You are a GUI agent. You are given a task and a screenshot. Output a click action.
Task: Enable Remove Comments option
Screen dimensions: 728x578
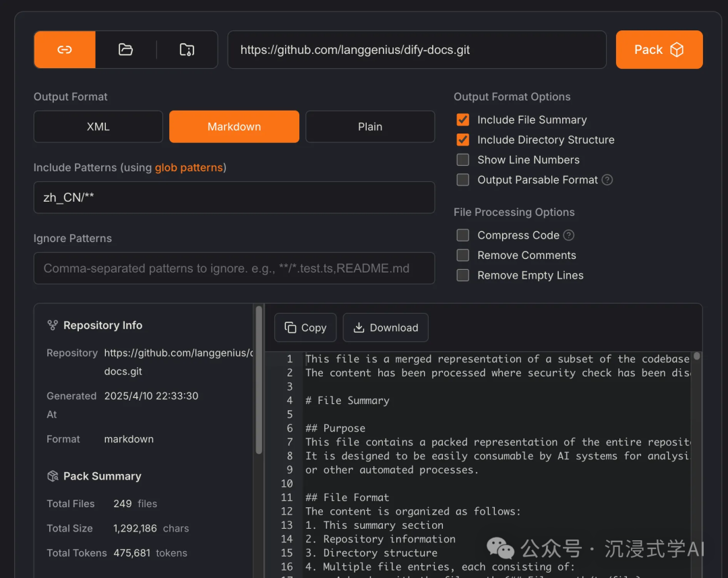[x=462, y=255]
